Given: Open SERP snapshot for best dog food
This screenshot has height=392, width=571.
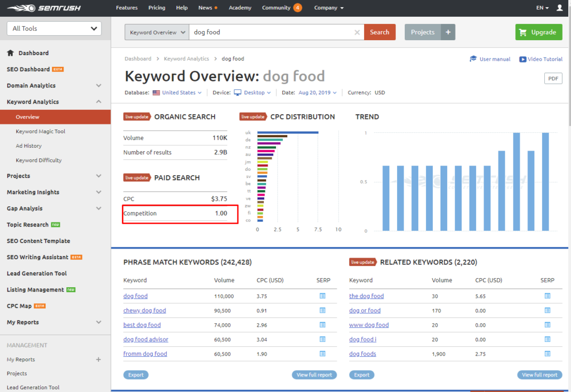Looking at the screenshot, I should (322, 325).
